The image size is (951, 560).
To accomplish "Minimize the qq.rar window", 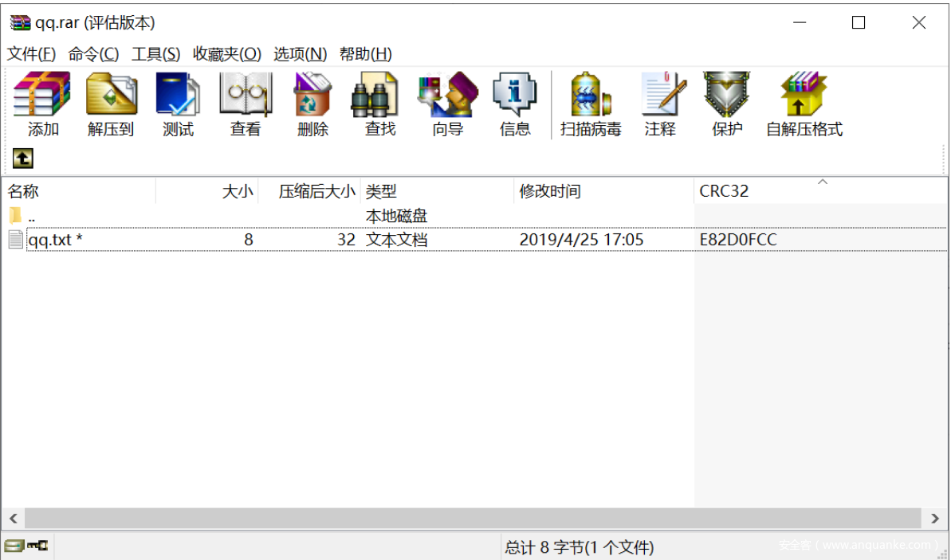I will click(x=800, y=23).
